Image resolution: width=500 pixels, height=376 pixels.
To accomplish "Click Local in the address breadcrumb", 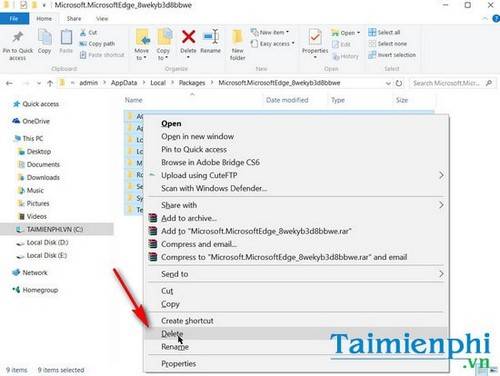I will click(158, 83).
